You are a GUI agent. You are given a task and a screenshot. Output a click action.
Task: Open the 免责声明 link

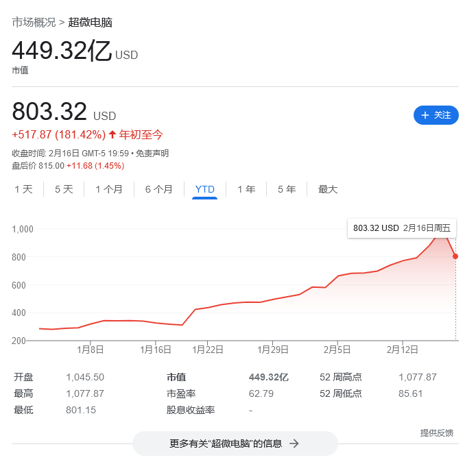tap(152, 154)
